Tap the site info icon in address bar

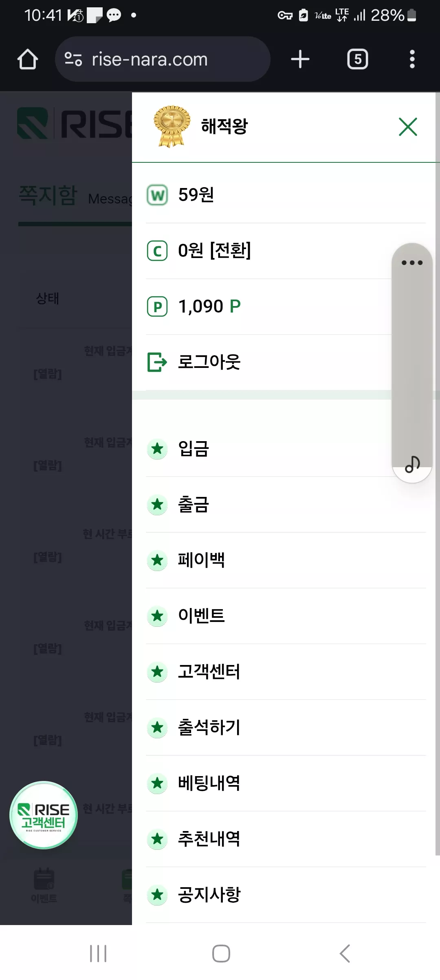coord(73,59)
